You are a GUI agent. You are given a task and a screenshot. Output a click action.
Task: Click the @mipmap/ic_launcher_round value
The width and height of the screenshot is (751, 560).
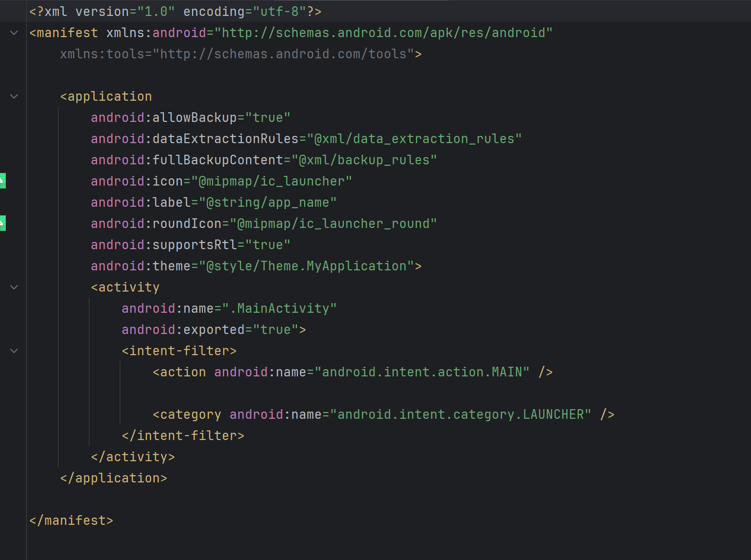click(x=333, y=224)
